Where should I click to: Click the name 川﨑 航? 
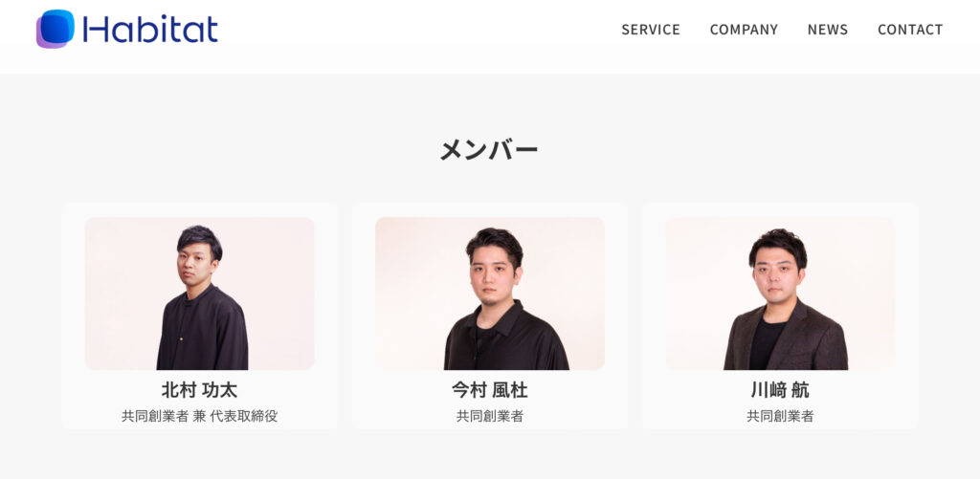(x=780, y=390)
